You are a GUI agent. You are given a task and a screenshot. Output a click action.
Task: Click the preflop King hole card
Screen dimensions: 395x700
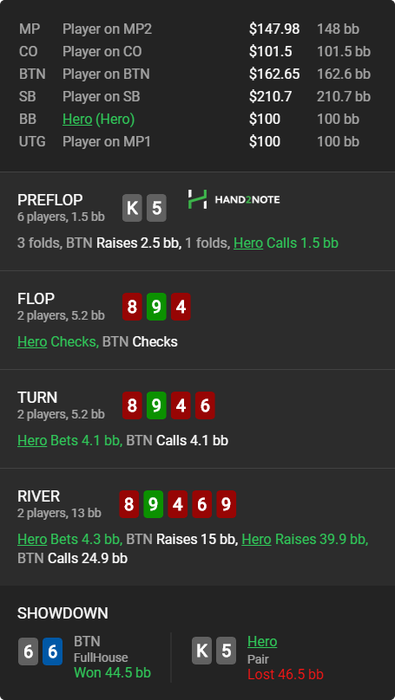pos(132,208)
